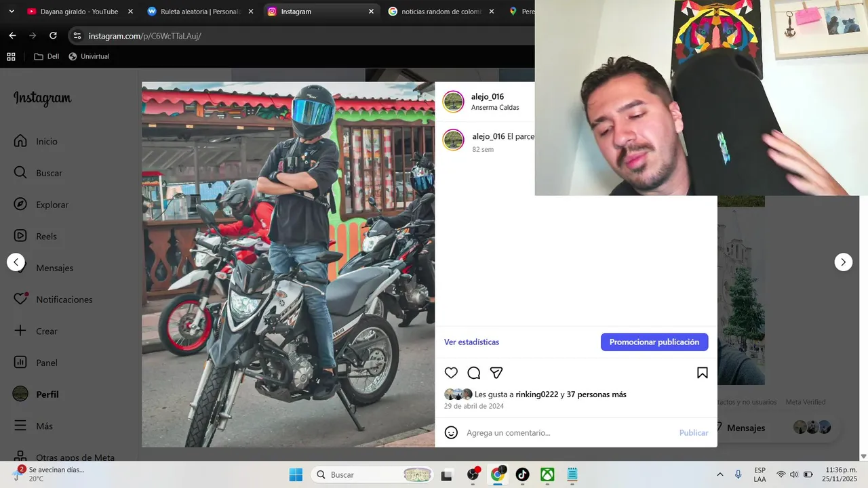Click the taskbar Buscar search box
Image resolution: width=868 pixels, height=488 pixels.
point(372,474)
